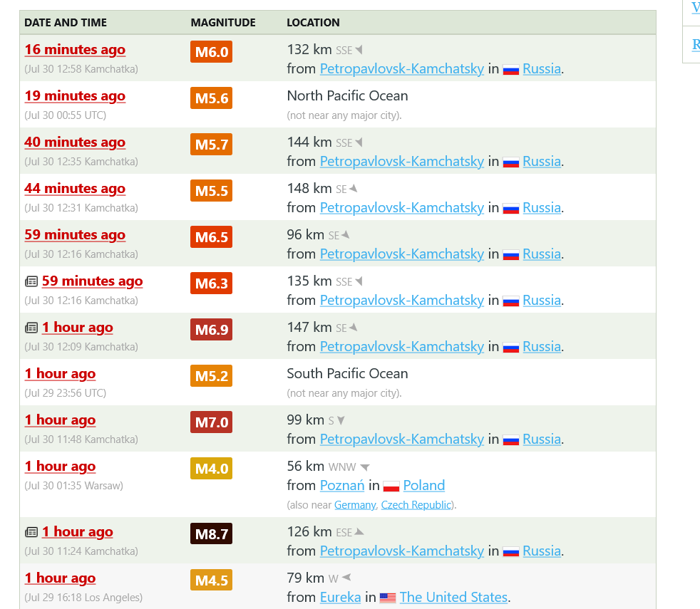
Task: Click the '(Jul 29 23:56 UTC)' timestamp
Action: pos(65,393)
